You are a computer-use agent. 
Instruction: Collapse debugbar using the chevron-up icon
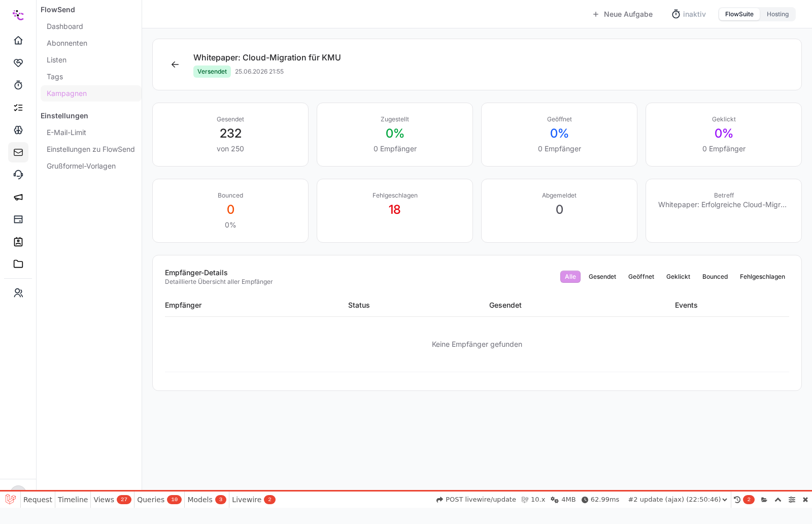pyautogui.click(x=778, y=500)
